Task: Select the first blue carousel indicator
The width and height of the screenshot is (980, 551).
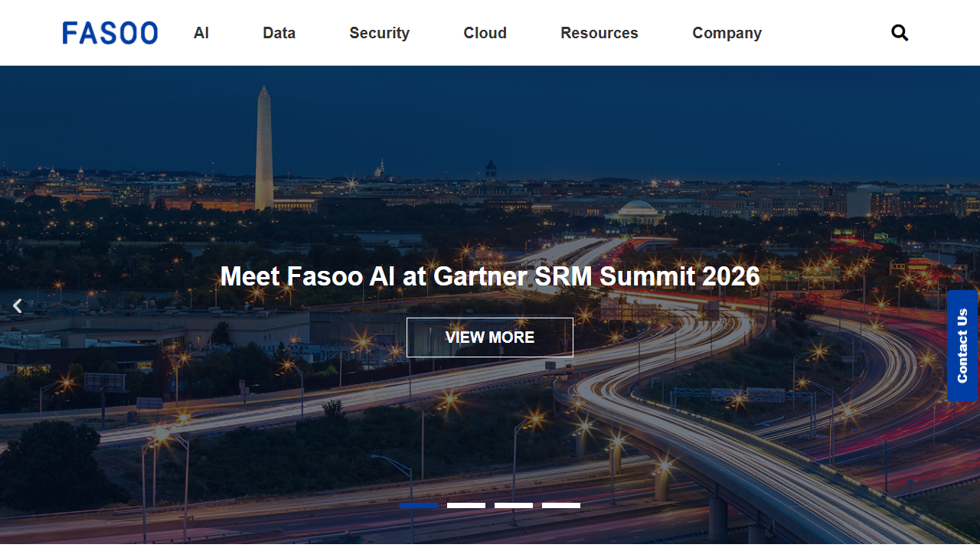Action: [x=419, y=505]
